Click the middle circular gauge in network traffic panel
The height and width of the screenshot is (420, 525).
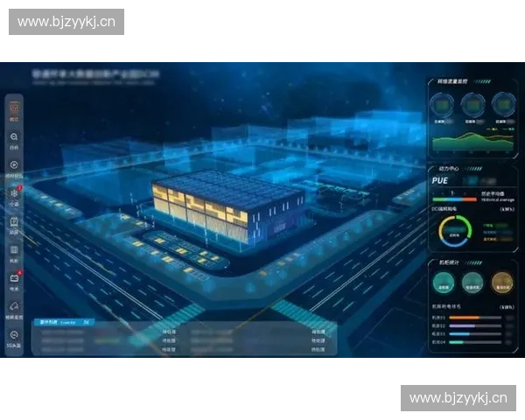[472, 104]
